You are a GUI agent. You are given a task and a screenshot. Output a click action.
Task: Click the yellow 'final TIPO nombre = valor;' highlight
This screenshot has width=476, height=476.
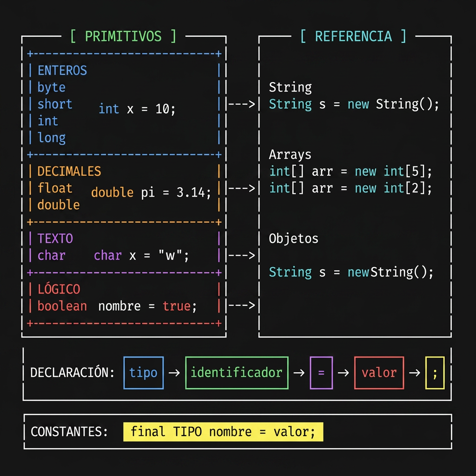(223, 432)
